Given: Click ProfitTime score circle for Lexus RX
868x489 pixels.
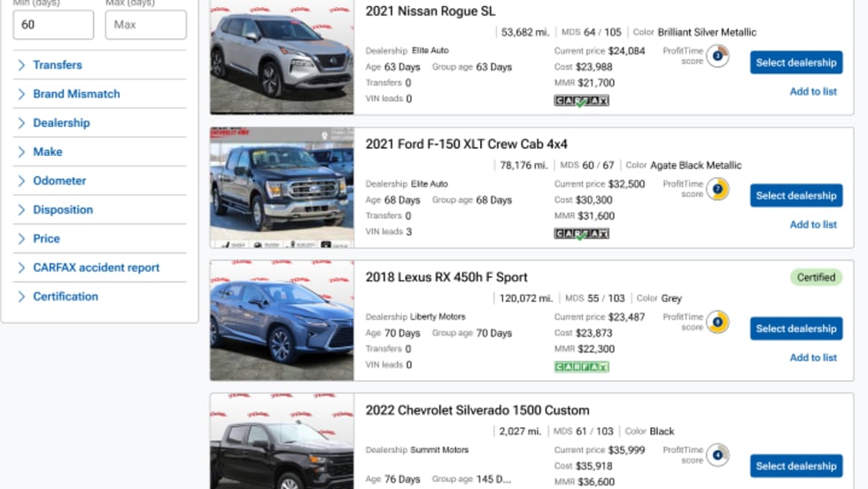Looking at the screenshot, I should [x=717, y=322].
